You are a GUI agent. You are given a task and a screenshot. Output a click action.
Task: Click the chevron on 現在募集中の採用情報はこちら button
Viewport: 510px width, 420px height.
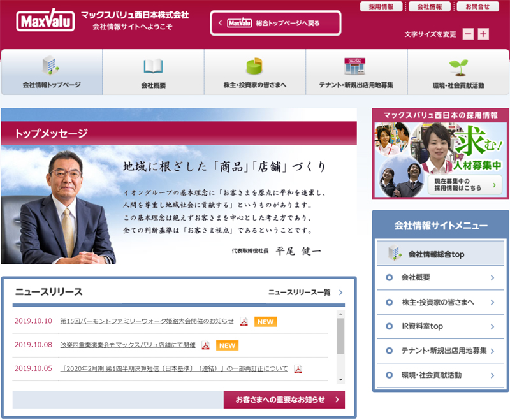click(x=495, y=185)
